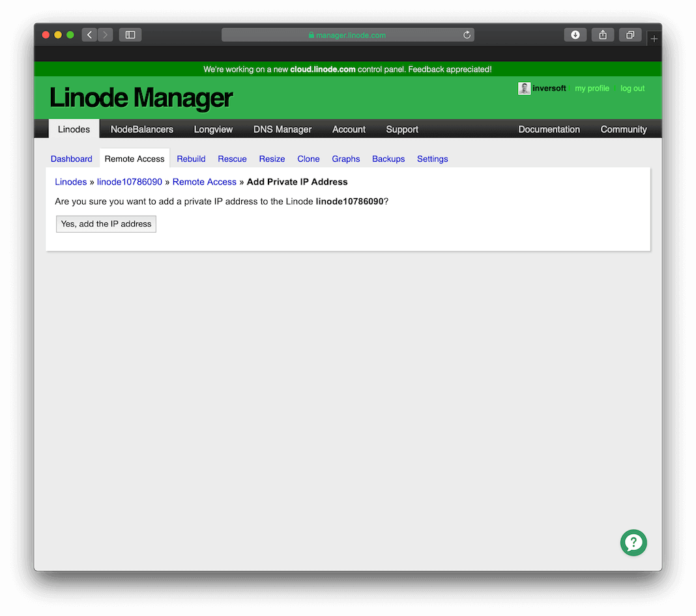696x616 pixels.
Task: Open the DNS Manager navigation tab
Action: 282,129
